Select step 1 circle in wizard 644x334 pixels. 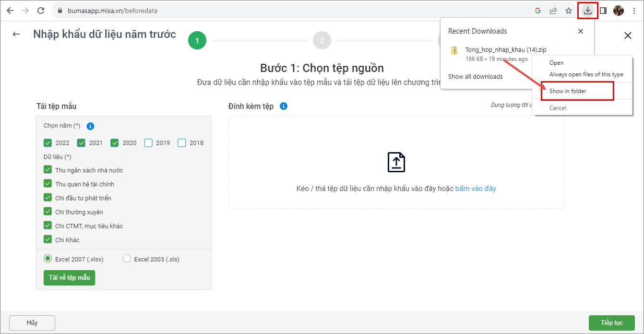(x=197, y=40)
